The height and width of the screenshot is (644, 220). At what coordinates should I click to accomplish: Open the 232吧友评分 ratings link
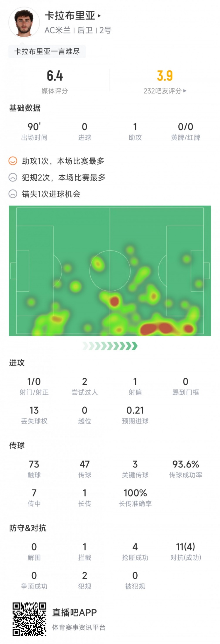pyautogui.click(x=165, y=91)
